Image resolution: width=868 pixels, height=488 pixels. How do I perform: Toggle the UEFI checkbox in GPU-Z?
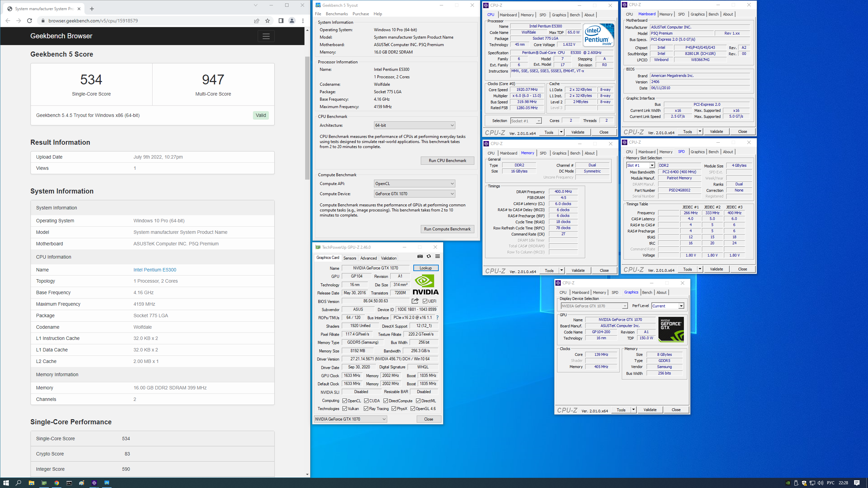click(x=425, y=301)
